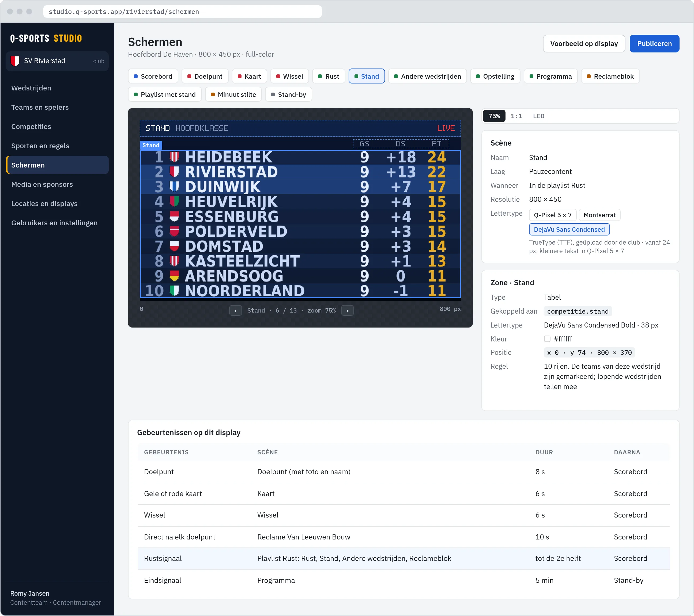Select the blue Stand zone label
This screenshot has width=694, height=616.
(151, 145)
